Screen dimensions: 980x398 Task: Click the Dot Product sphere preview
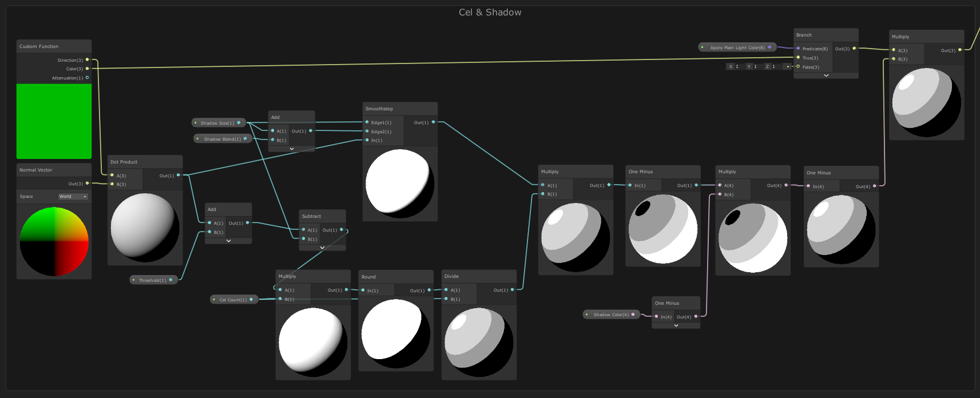click(145, 228)
